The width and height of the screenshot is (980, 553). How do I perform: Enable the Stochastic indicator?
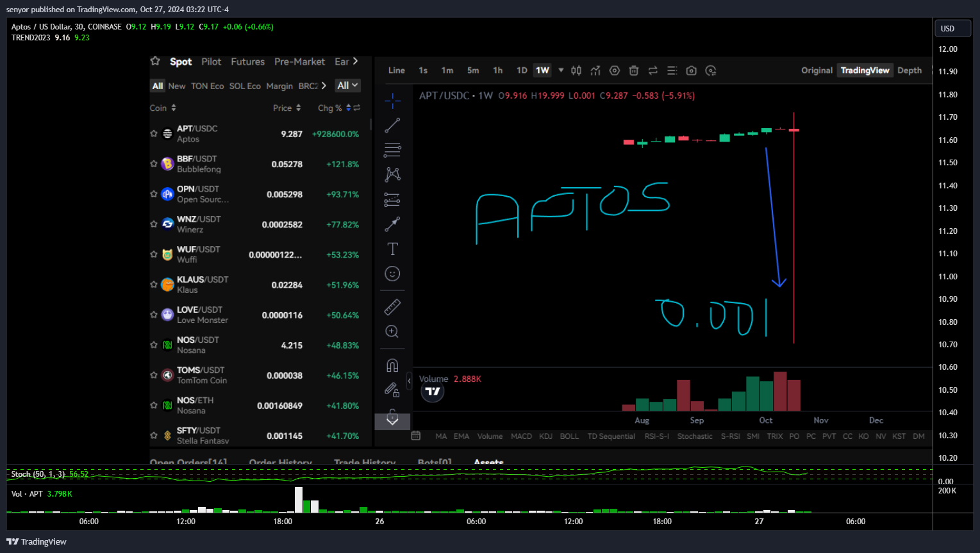tap(695, 436)
